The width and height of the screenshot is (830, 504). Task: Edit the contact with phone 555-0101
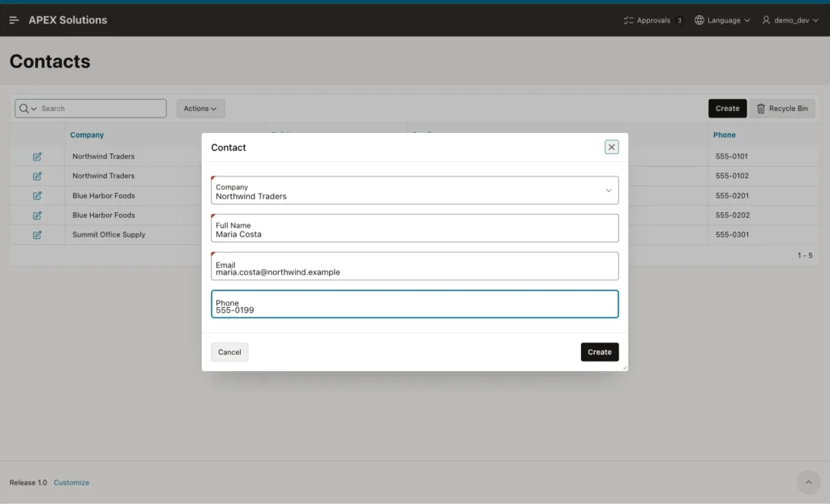[x=37, y=156]
